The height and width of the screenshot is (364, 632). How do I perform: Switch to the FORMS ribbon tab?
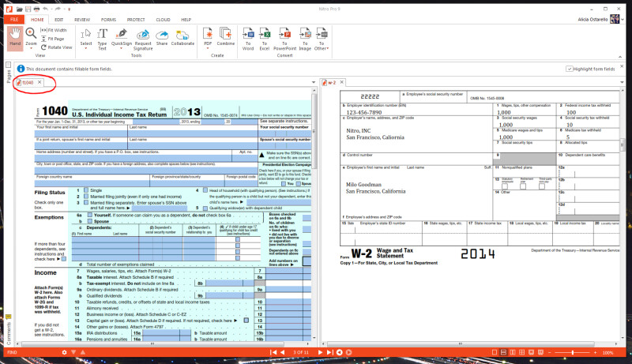tap(108, 19)
